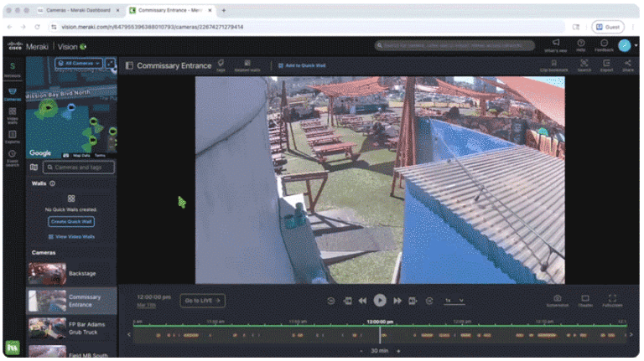
Task: Open the video Search tool
Action: (584, 65)
